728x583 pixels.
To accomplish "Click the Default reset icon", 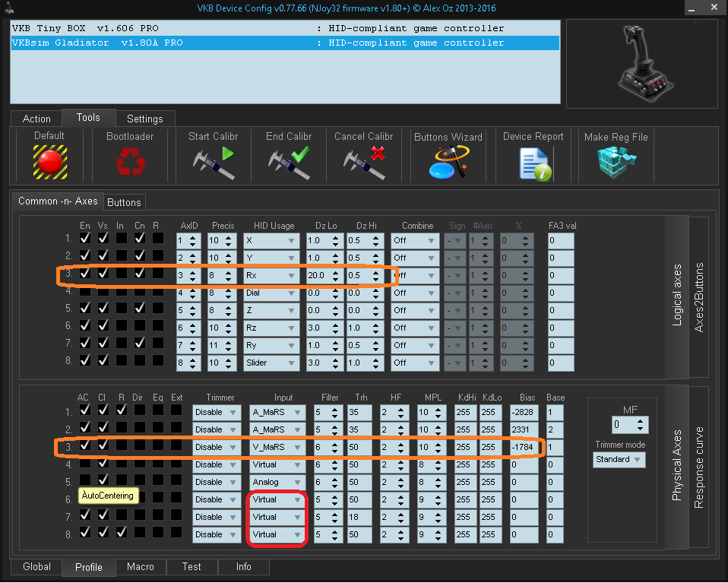I will [50, 162].
